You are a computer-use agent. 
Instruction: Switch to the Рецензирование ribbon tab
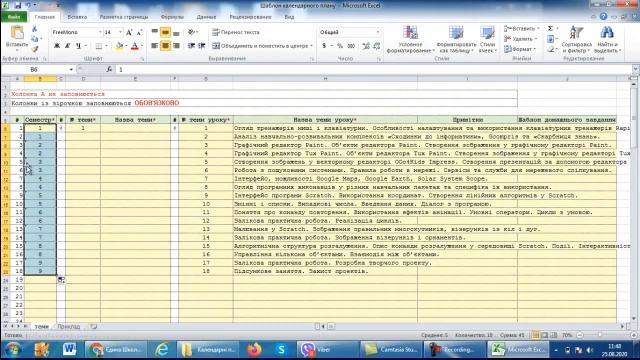250,17
